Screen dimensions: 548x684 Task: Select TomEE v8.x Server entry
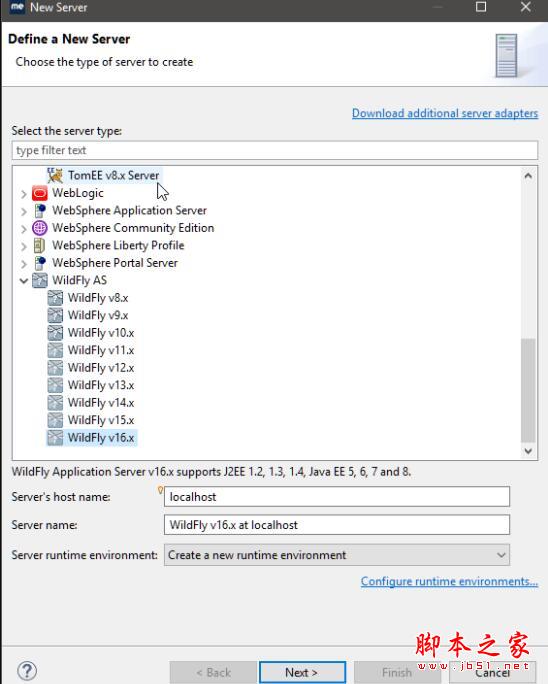(x=113, y=175)
